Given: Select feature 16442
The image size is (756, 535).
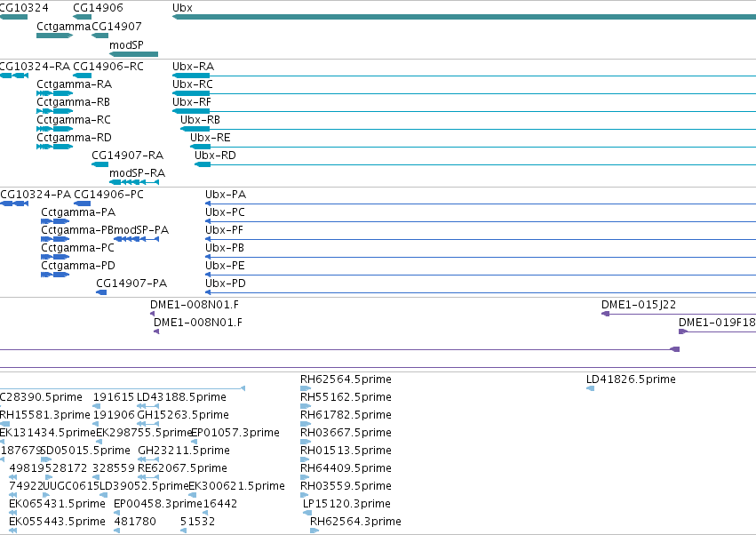Looking at the screenshot, I should coord(205,513).
